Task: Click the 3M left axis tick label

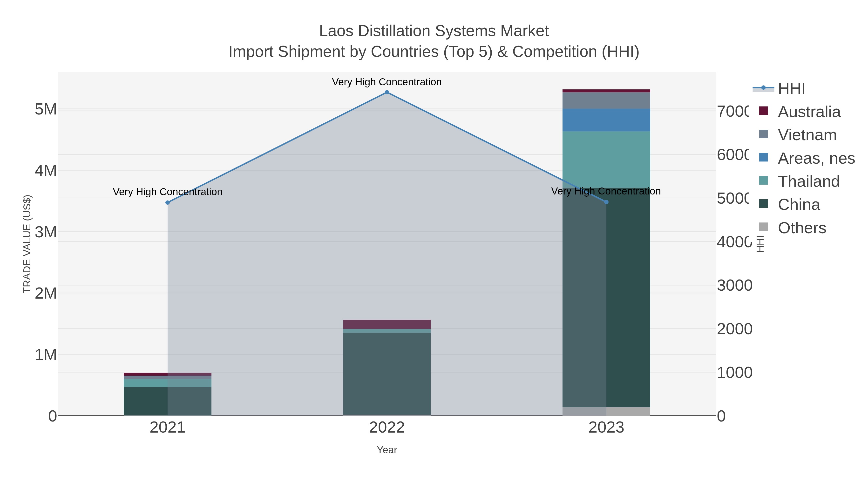Action: [x=46, y=232]
